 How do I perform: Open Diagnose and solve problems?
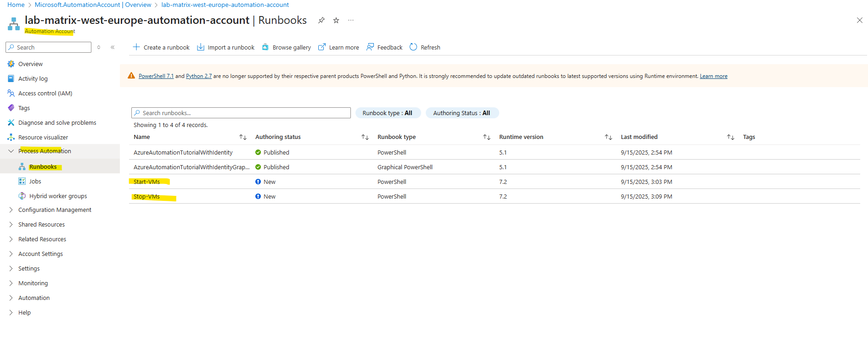pyautogui.click(x=57, y=122)
